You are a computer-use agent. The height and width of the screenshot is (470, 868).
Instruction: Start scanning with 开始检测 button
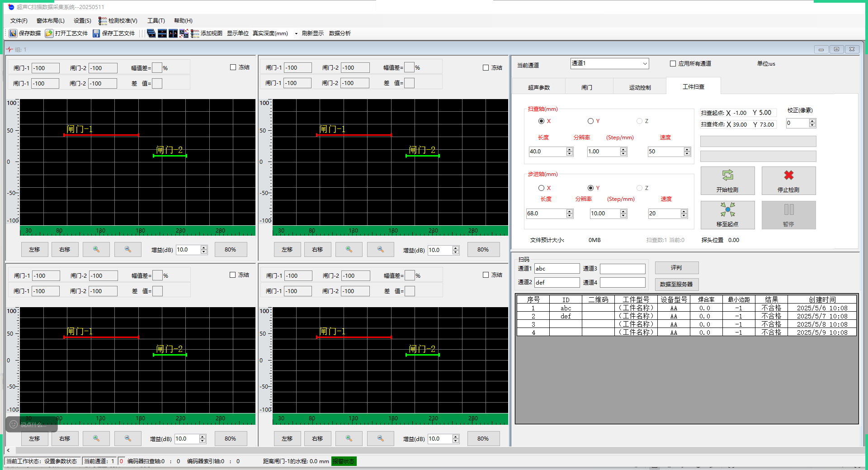click(727, 180)
